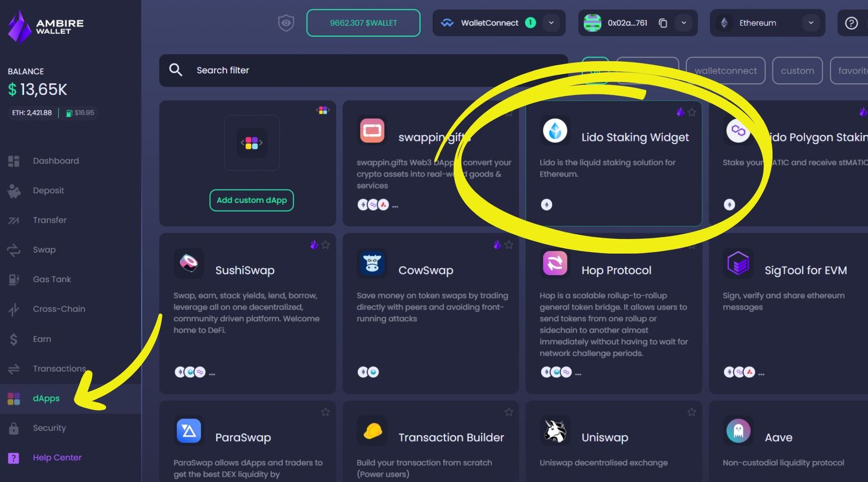Focus the Search filter input
Image resolution: width=868 pixels, height=482 pixels.
363,70
